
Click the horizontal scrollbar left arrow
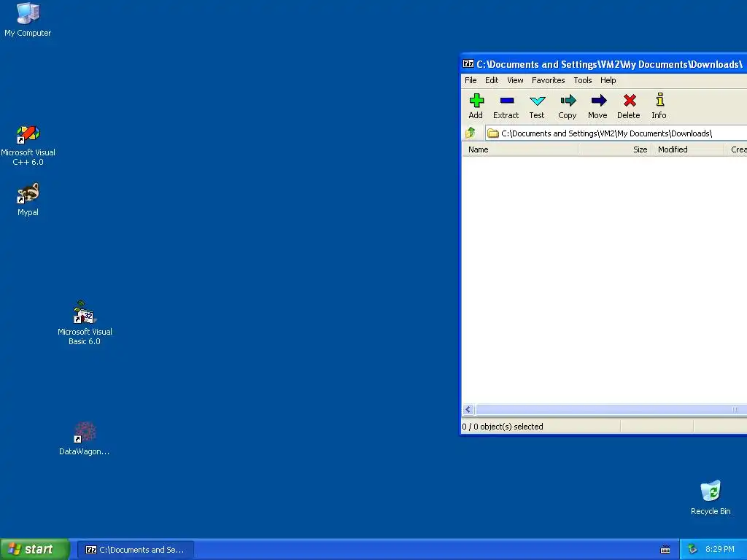[x=468, y=410]
